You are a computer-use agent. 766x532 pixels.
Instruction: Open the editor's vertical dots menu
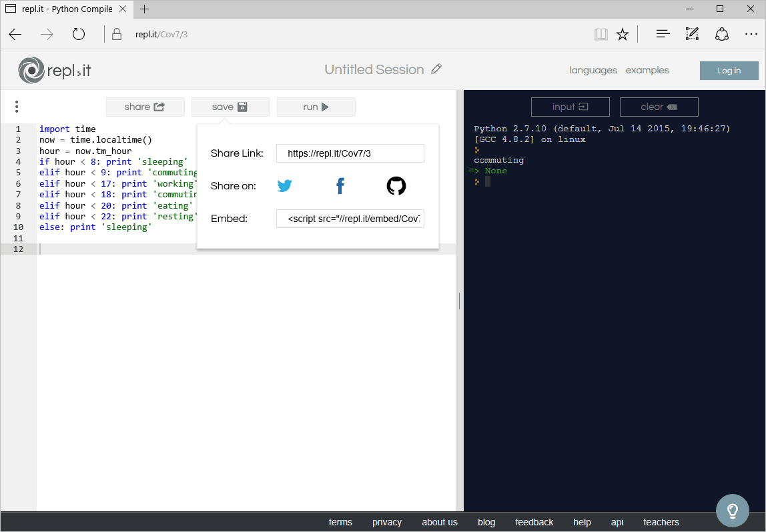coord(17,107)
